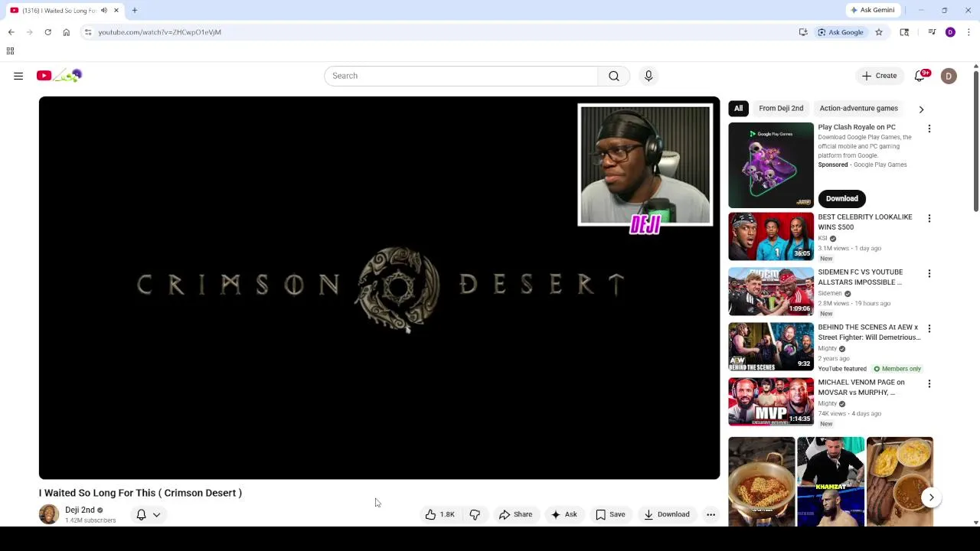Open SIDEMEN FC VS YOUTUBE ALLSTARS thumbnail
This screenshot has height=551, width=980.
(x=771, y=292)
